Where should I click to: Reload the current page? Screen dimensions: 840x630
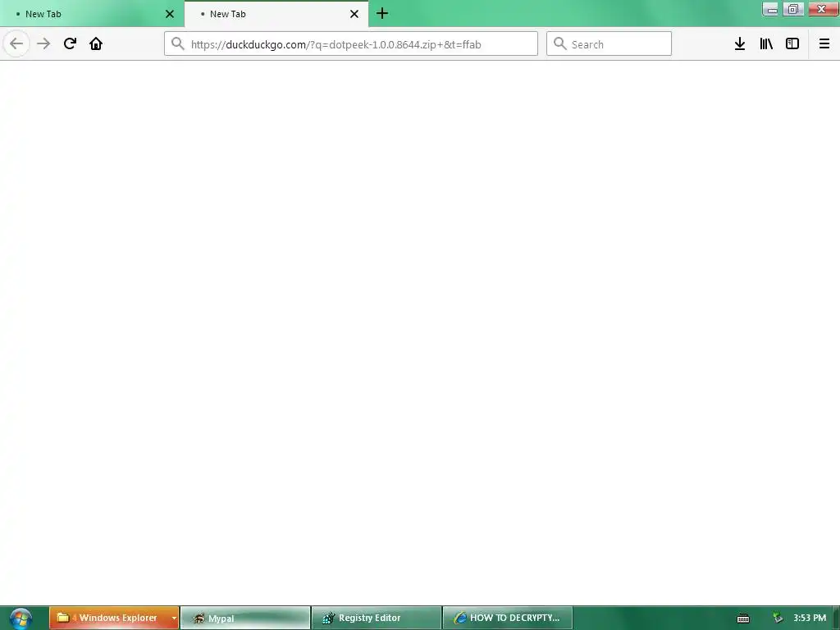pyautogui.click(x=70, y=43)
